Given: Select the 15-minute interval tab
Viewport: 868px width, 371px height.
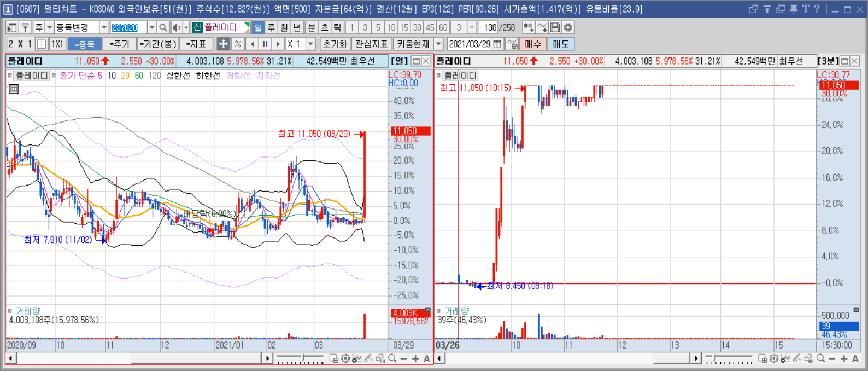Looking at the screenshot, I should (x=404, y=27).
